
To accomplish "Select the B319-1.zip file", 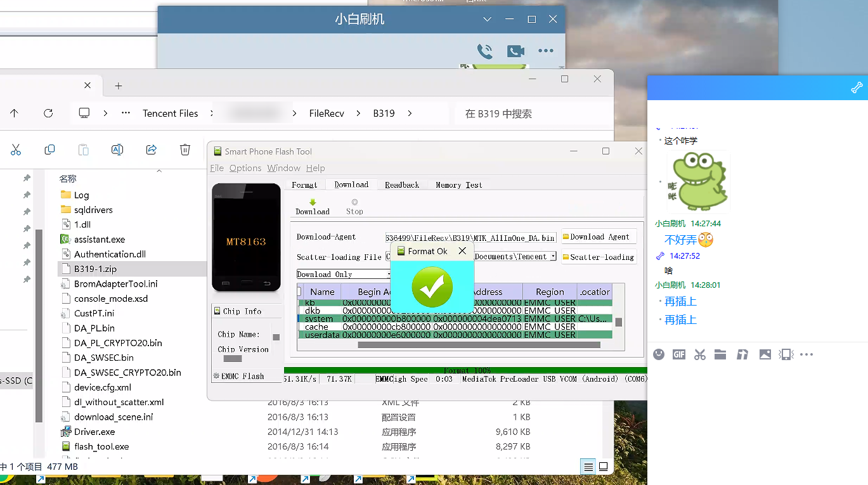I will (x=95, y=269).
